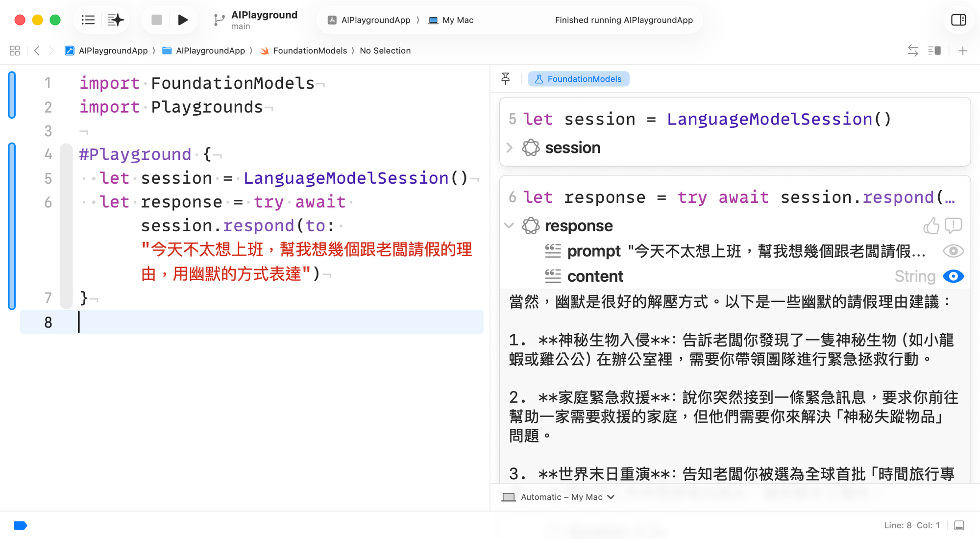Open the Automatic – My Mac dropdown
980x539 pixels.
click(559, 497)
